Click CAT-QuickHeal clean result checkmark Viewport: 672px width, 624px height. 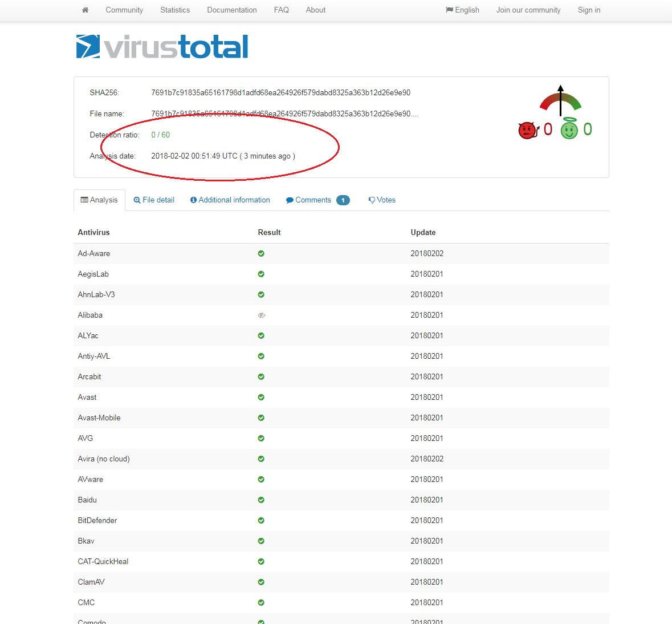[x=261, y=561]
